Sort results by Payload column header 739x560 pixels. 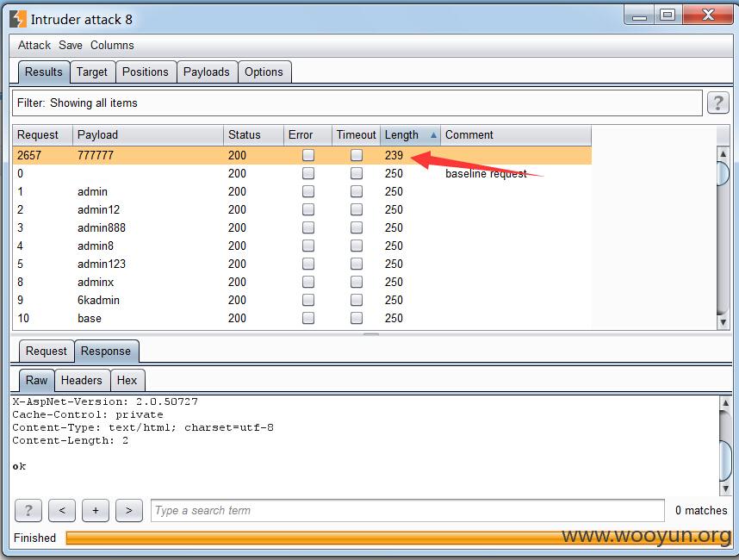click(x=148, y=134)
